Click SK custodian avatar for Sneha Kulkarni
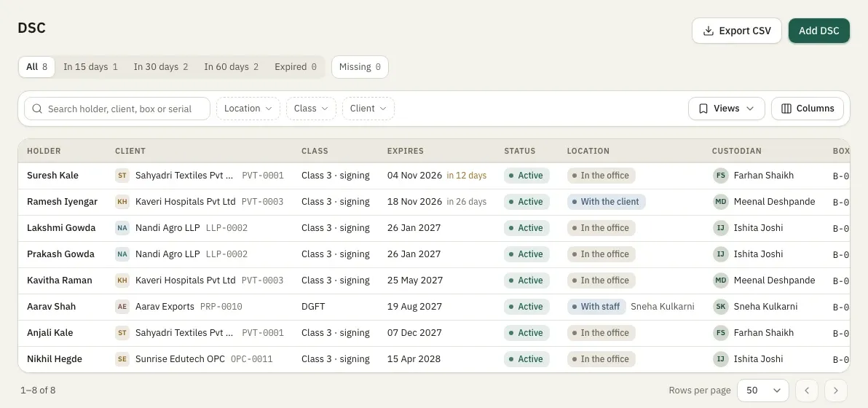Viewport: 868px width, 408px height. (721, 307)
